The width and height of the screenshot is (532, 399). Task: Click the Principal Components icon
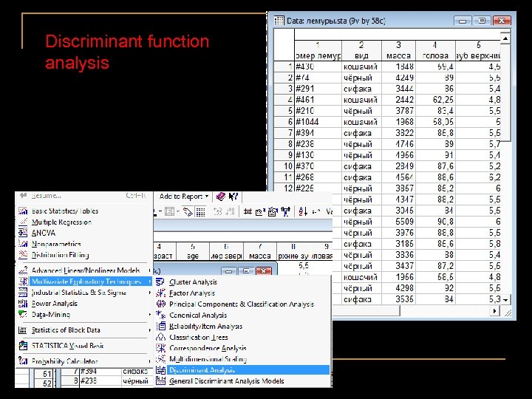(160, 304)
